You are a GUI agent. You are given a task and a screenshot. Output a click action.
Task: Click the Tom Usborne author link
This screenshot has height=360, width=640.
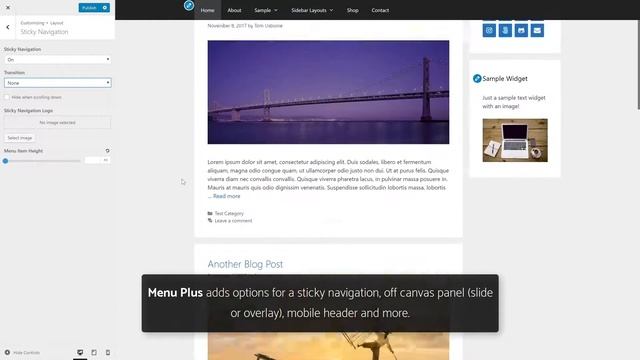coord(268,26)
